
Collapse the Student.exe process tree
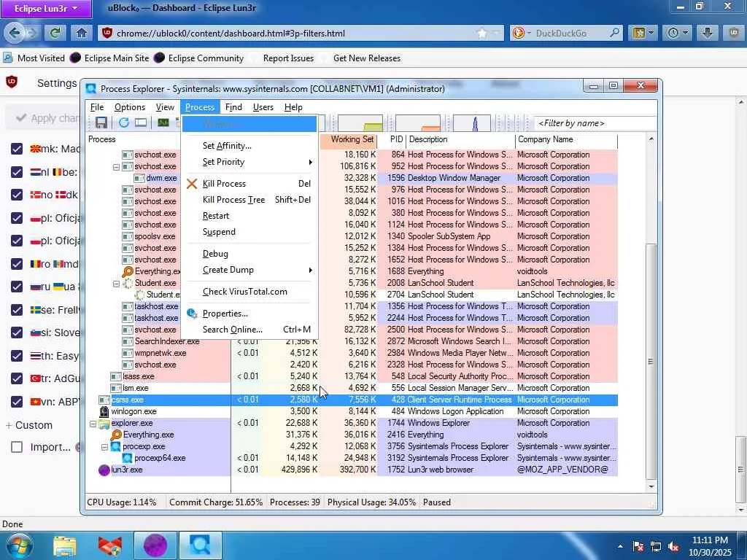116,284
